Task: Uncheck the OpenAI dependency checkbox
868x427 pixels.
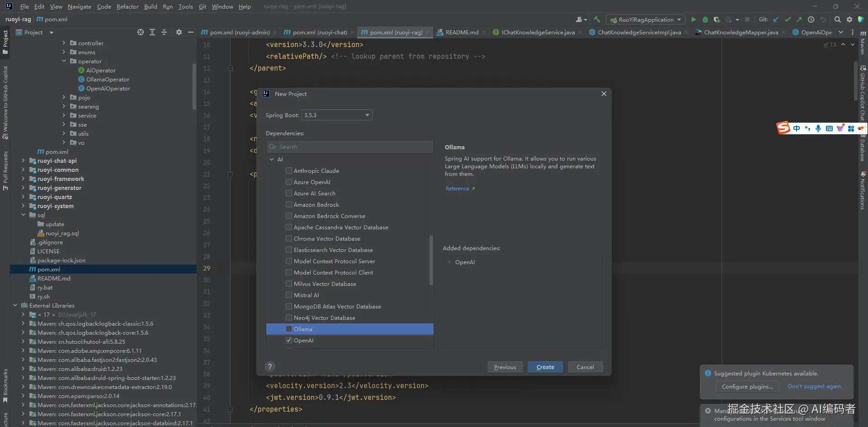Action: (x=289, y=341)
